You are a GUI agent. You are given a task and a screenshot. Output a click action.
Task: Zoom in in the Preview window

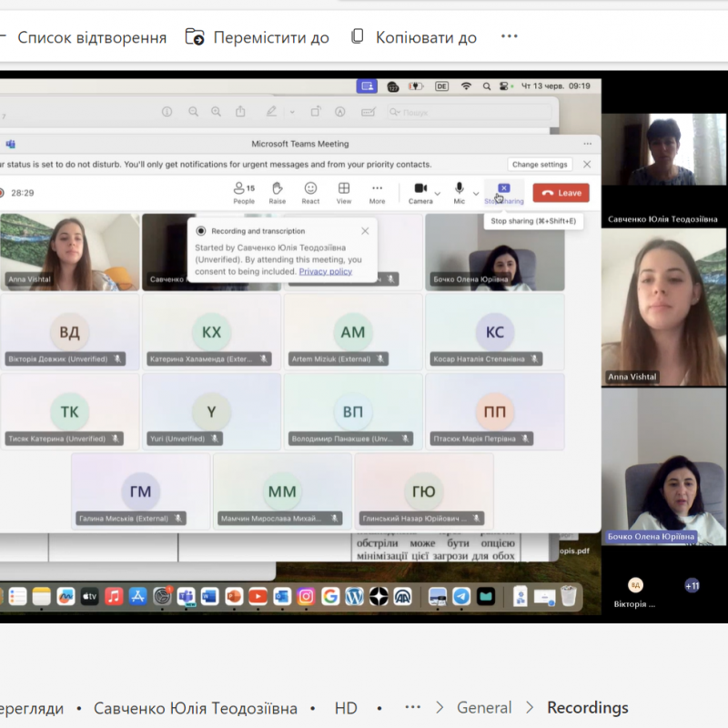pos(216,112)
